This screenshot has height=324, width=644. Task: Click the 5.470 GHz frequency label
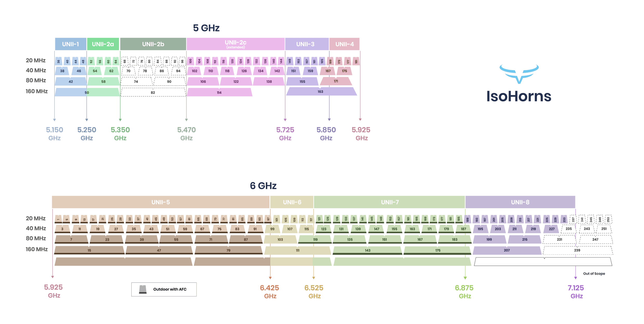tap(187, 134)
